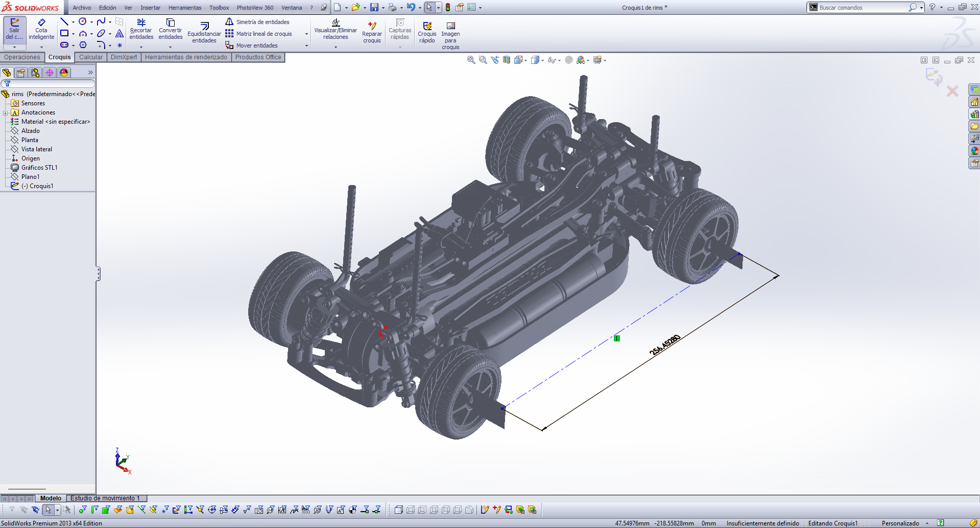
Task: Switch to Estudio de movimiento 1 tab
Action: 105,498
